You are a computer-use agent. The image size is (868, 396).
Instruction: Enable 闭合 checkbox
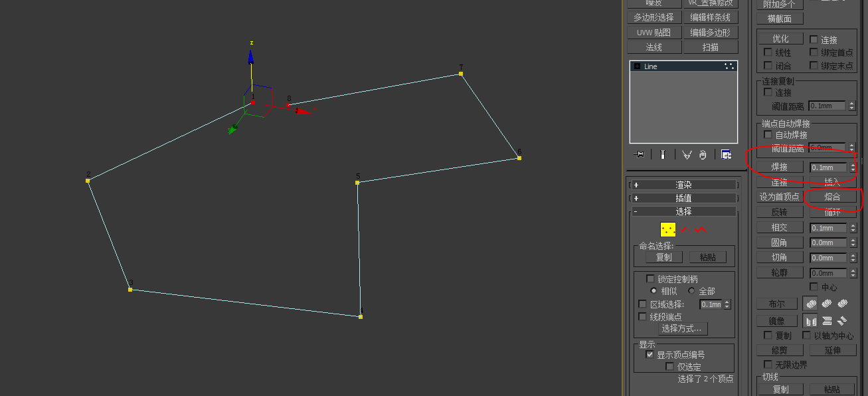point(768,65)
